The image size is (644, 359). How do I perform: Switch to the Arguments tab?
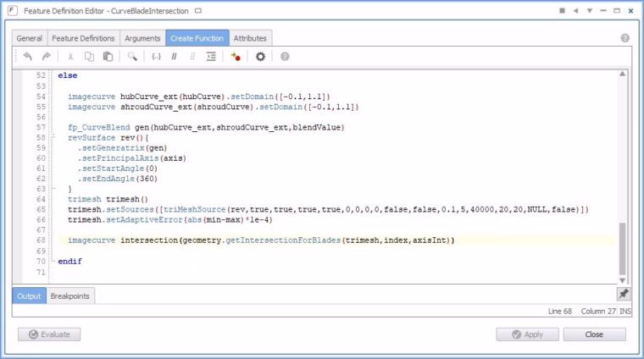pos(142,38)
